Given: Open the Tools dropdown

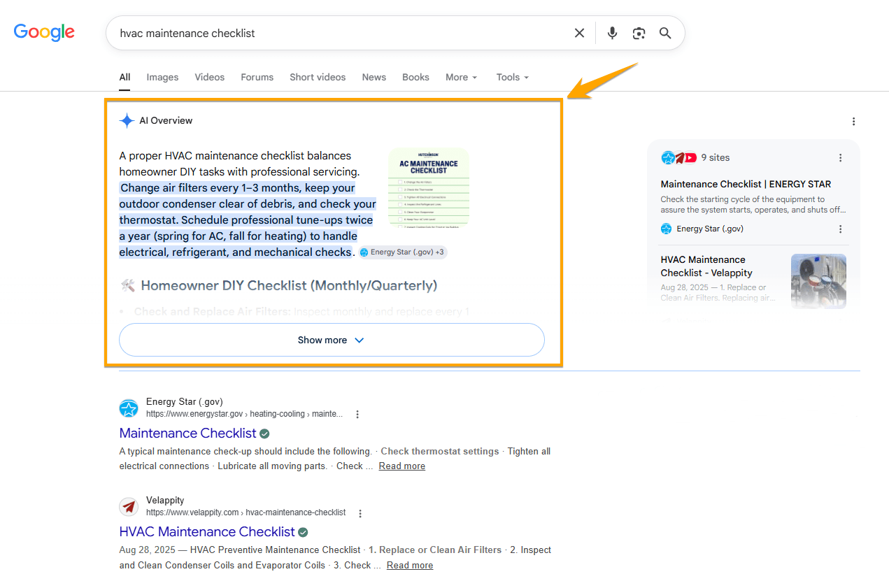Looking at the screenshot, I should point(513,78).
